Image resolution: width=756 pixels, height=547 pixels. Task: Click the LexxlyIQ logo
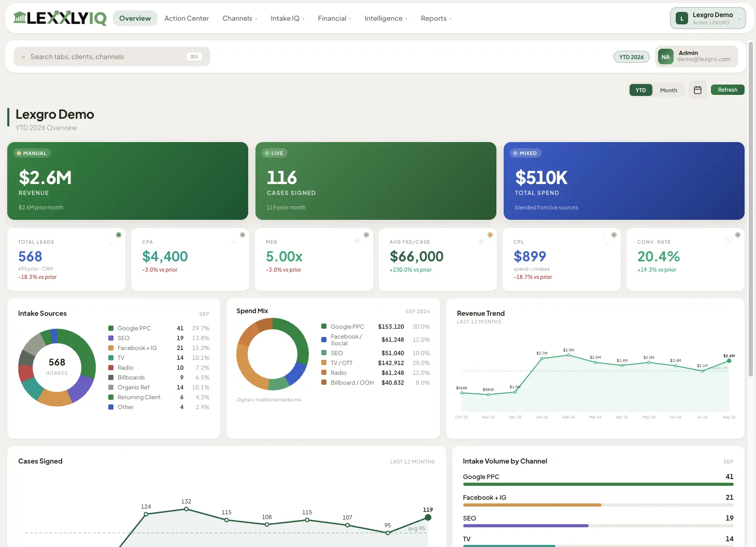coord(60,18)
